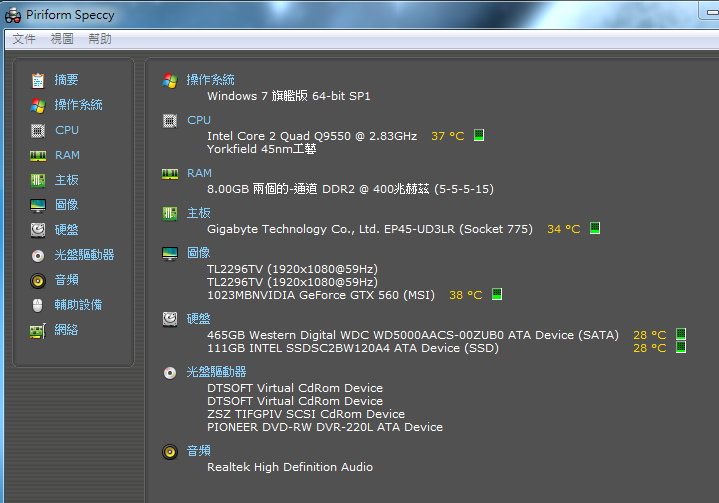Open the RAM heading link in summary
The image size is (719, 503).
(x=199, y=173)
